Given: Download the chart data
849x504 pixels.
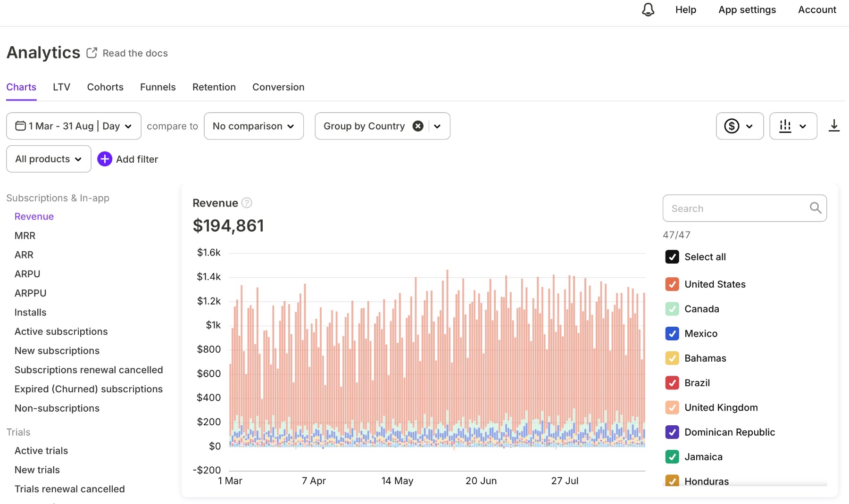Looking at the screenshot, I should click(x=834, y=126).
